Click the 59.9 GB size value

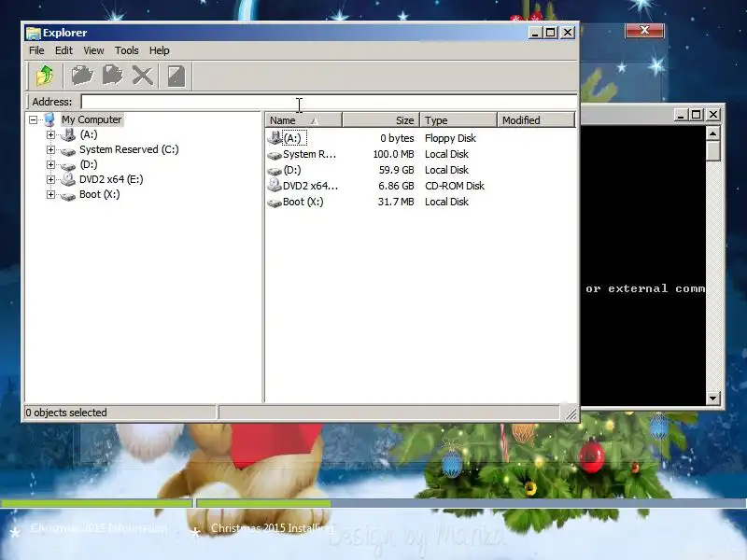tap(396, 170)
